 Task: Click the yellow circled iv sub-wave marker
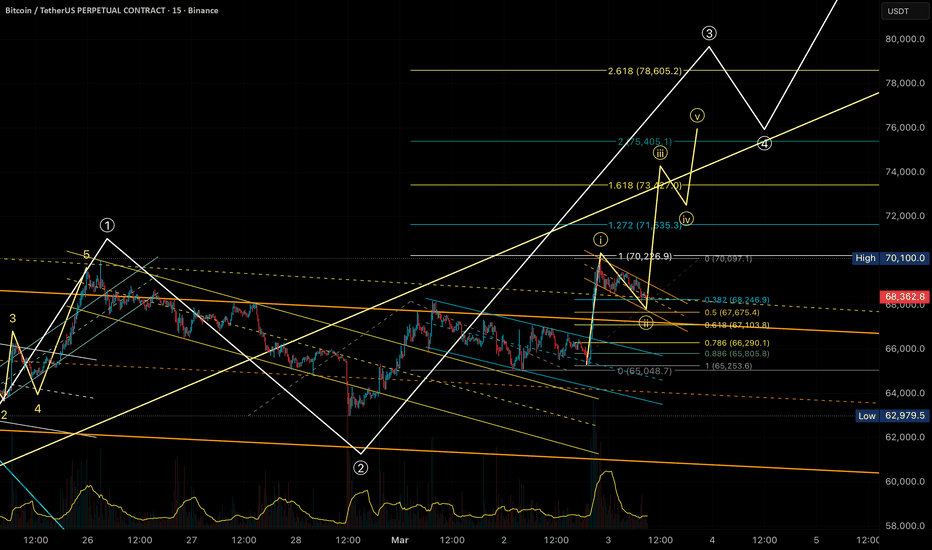[x=686, y=218]
